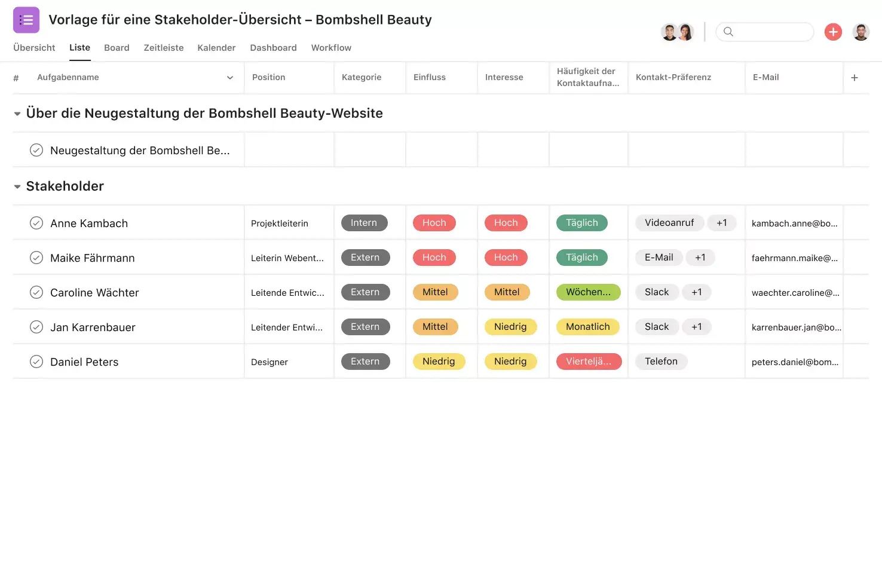This screenshot has height=588, width=882.
Task: Open Täglich frequency tag for Anne Kambach
Action: (x=582, y=223)
